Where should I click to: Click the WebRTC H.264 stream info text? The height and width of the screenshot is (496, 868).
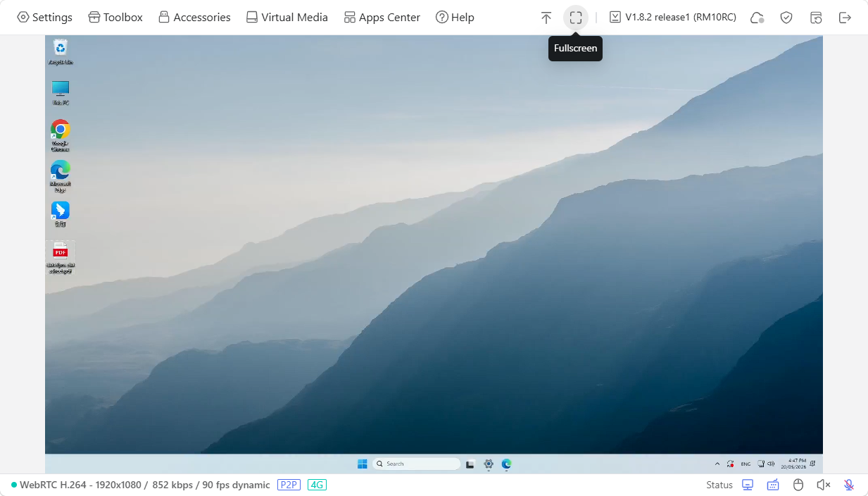(x=144, y=485)
